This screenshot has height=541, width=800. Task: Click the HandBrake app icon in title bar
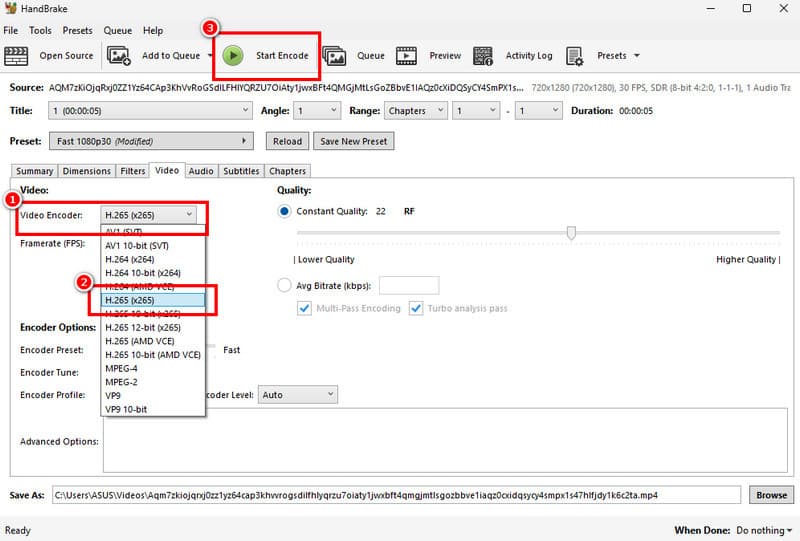[11, 9]
